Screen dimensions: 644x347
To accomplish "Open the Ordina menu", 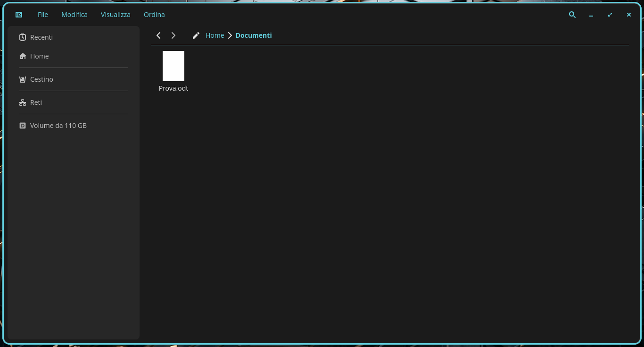I will [x=154, y=15].
